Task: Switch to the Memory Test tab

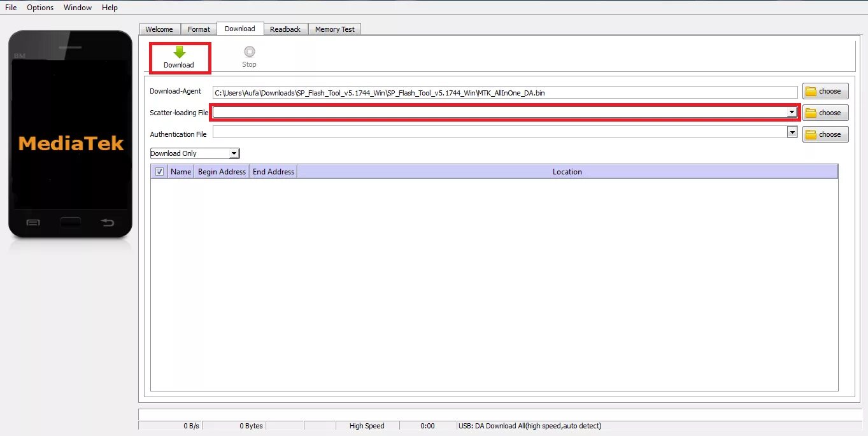Action: 335,29
